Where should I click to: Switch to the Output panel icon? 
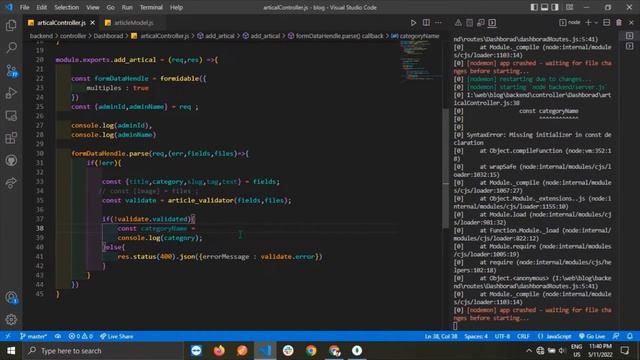(469, 23)
